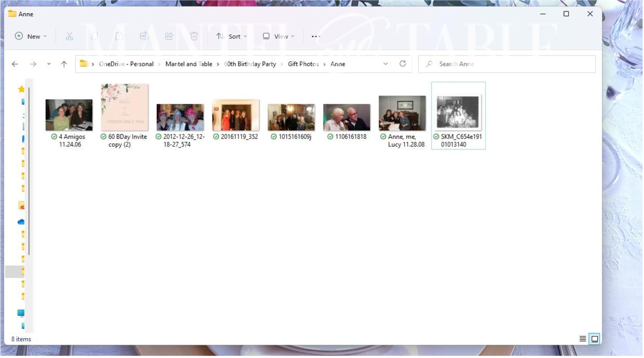Open the New item dropdown
Image resolution: width=644 pixels, height=358 pixels.
[x=31, y=36]
